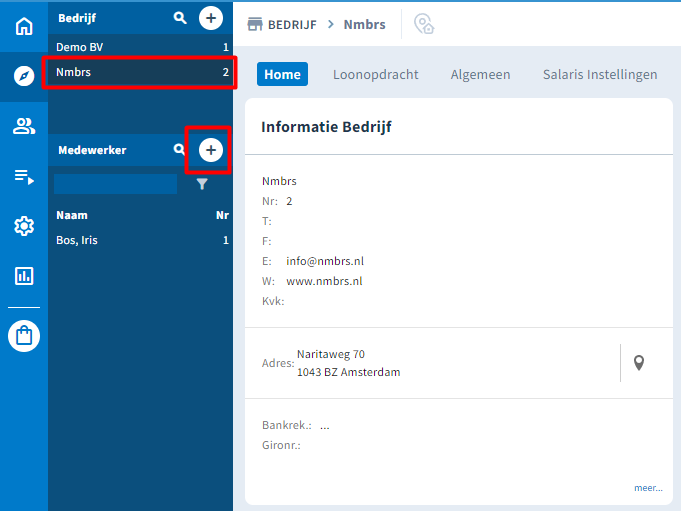Add a new Bedrijf with plus
This screenshot has width=681, height=511.
click(x=211, y=18)
